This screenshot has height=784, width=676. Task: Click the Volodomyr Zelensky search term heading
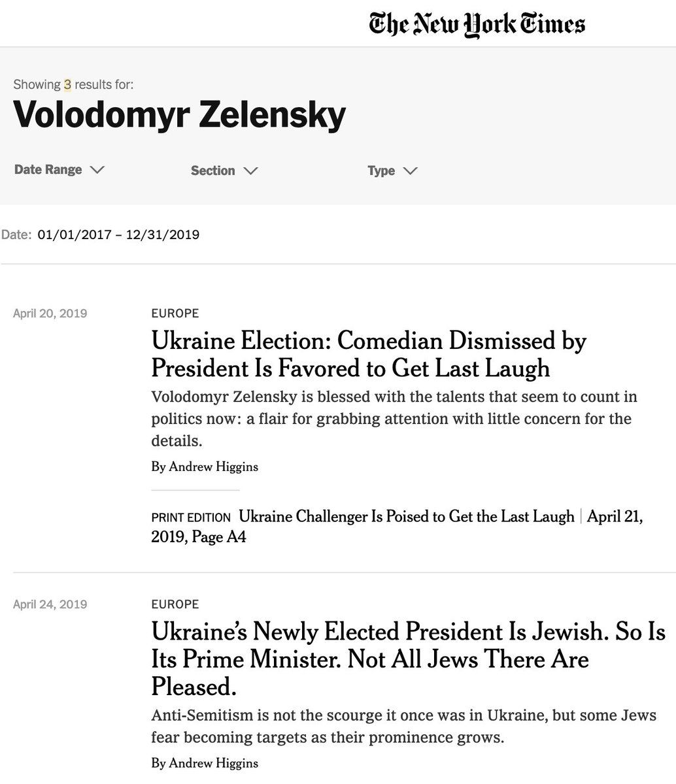pos(179,114)
